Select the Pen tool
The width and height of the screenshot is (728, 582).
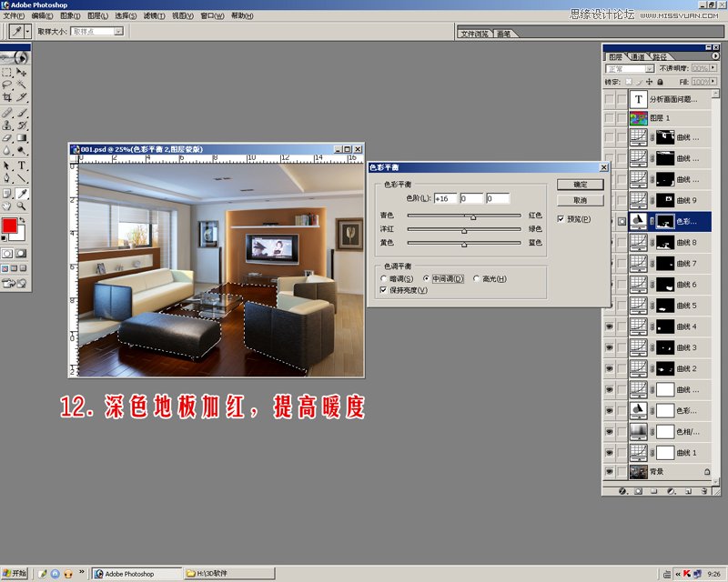7,177
